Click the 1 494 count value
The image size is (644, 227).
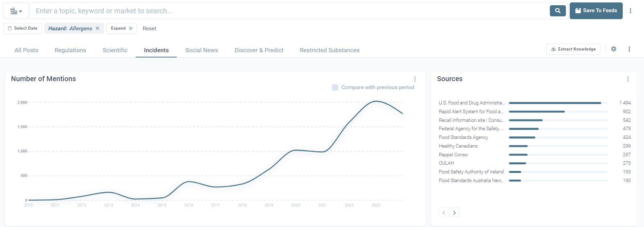coord(625,103)
